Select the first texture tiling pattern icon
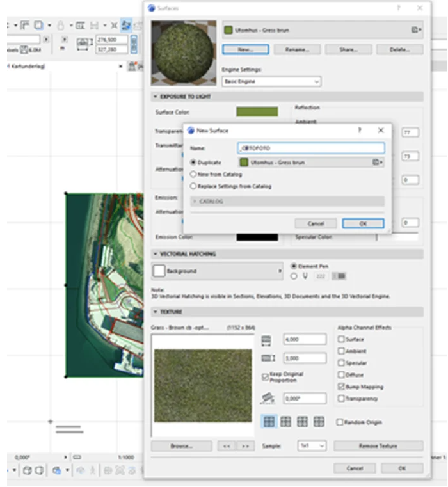This screenshot has height=487, width=448. [269, 422]
